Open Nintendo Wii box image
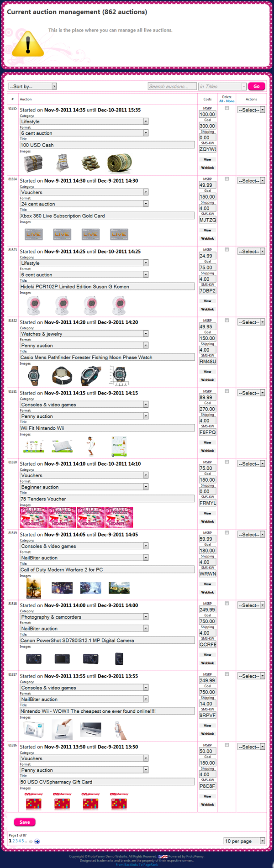Screen dimensions: 274x868 click(x=33, y=730)
